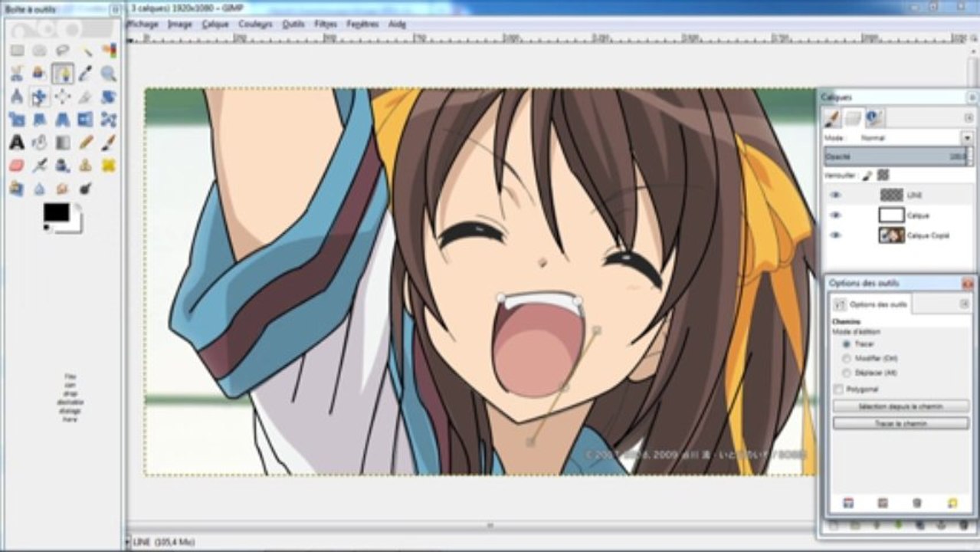Select the Ink tool
The width and height of the screenshot is (980, 552).
tap(63, 166)
